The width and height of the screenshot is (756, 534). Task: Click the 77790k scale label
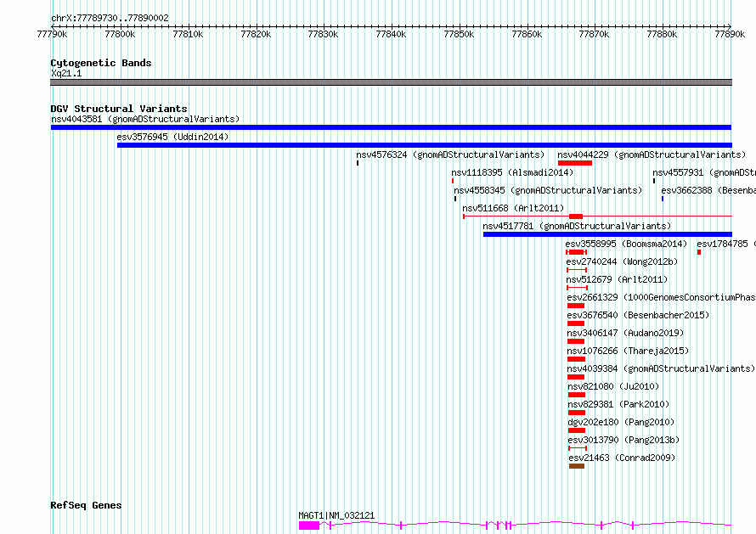[x=52, y=35]
